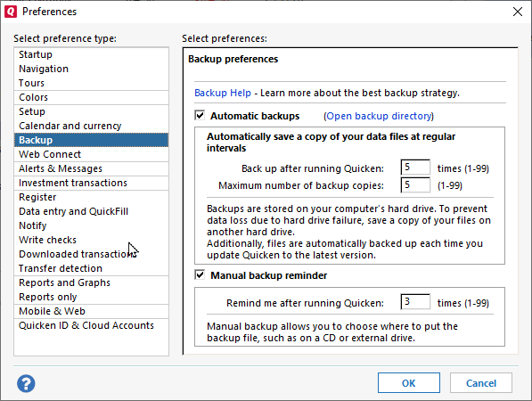This screenshot has height=401, width=532.
Task: Click the 'Select preferences:' label
Action: coord(225,38)
